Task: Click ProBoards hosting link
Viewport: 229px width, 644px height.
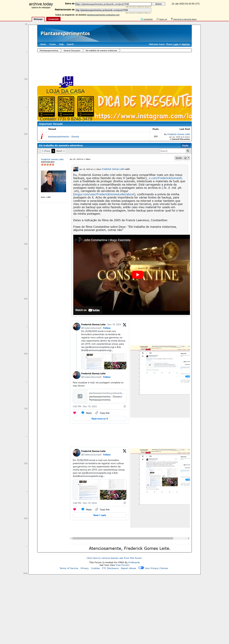Action: click(134, 562)
